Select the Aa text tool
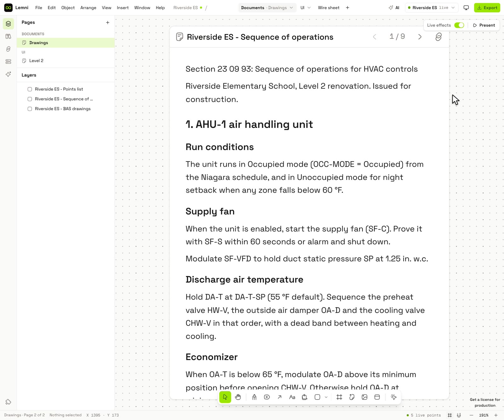 click(x=292, y=397)
